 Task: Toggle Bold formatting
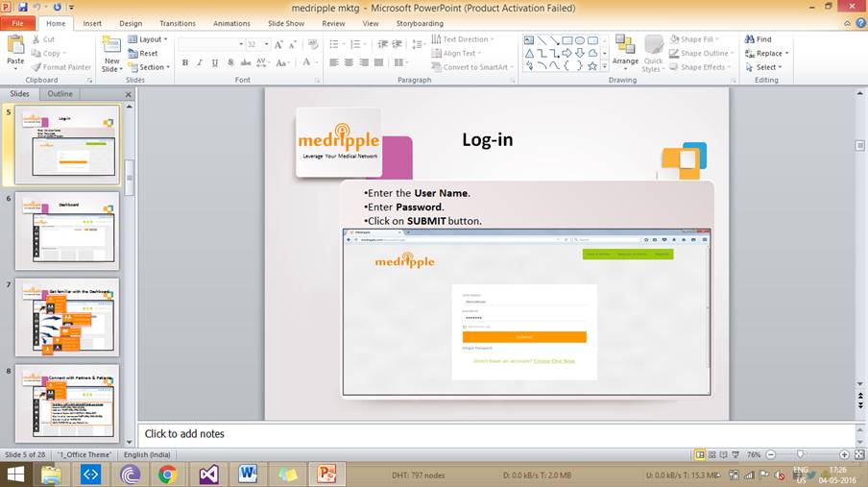click(x=186, y=63)
